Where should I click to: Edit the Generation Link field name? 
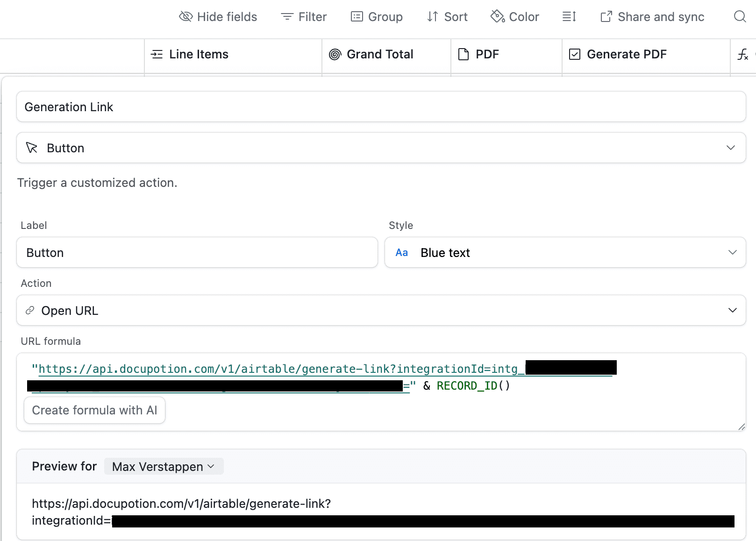pos(381,107)
